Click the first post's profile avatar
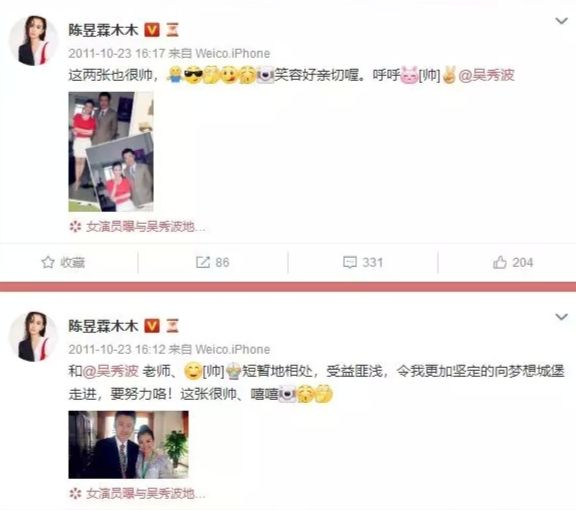Viewport: 576px width, 510px height. pos(33,40)
